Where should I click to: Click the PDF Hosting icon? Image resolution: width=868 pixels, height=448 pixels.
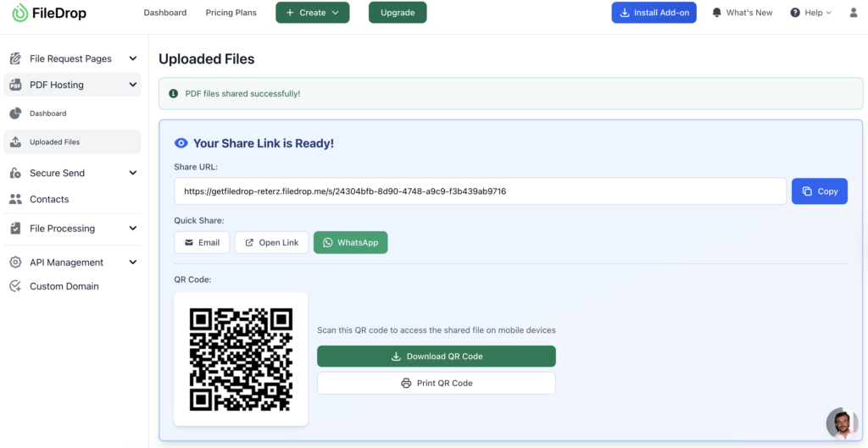[x=15, y=85]
